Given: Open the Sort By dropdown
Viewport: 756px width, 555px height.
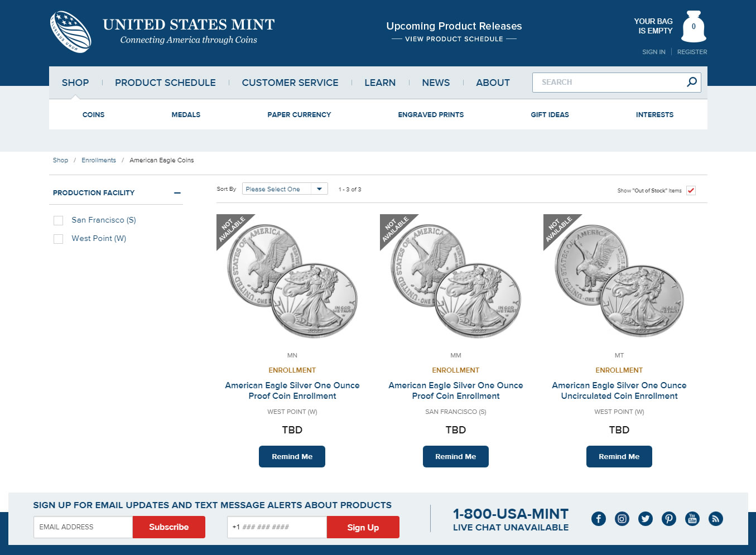Looking at the screenshot, I should click(x=285, y=189).
